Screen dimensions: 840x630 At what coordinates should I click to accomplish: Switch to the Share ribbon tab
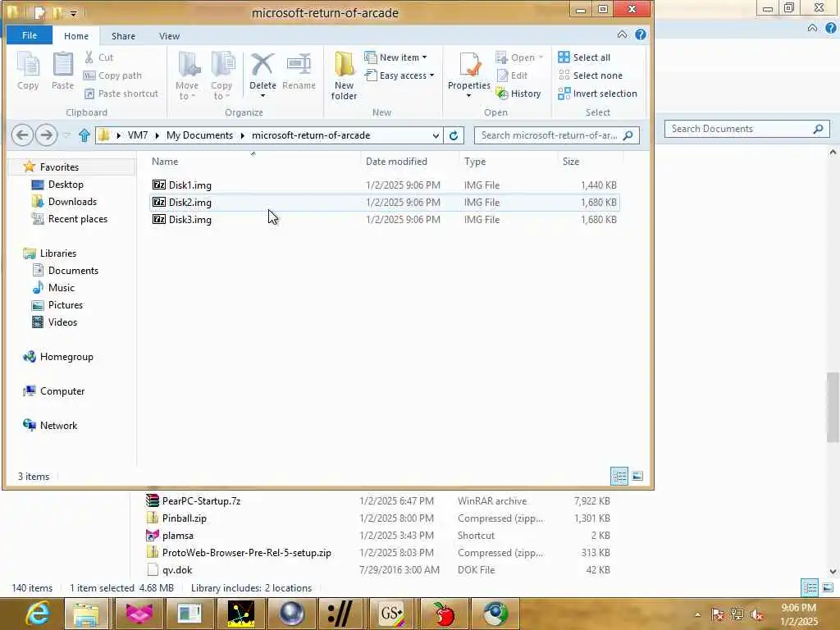pyautogui.click(x=123, y=36)
